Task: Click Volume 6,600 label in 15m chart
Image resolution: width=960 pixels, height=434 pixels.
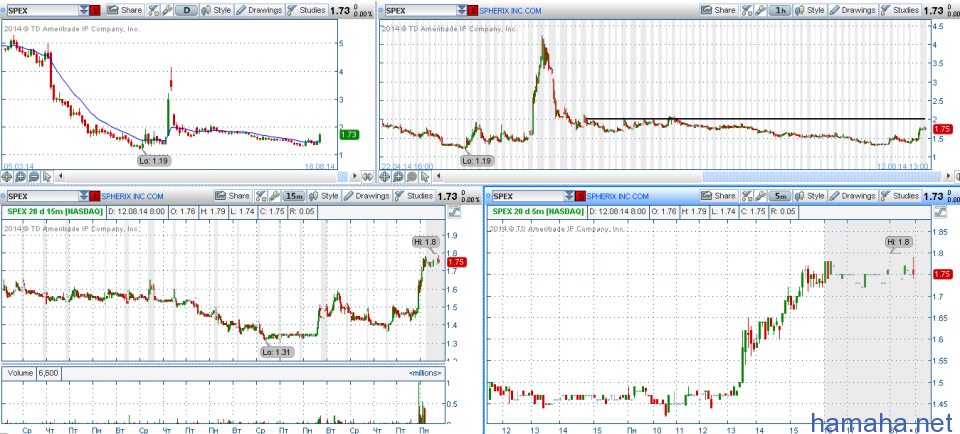Action: 31,372
